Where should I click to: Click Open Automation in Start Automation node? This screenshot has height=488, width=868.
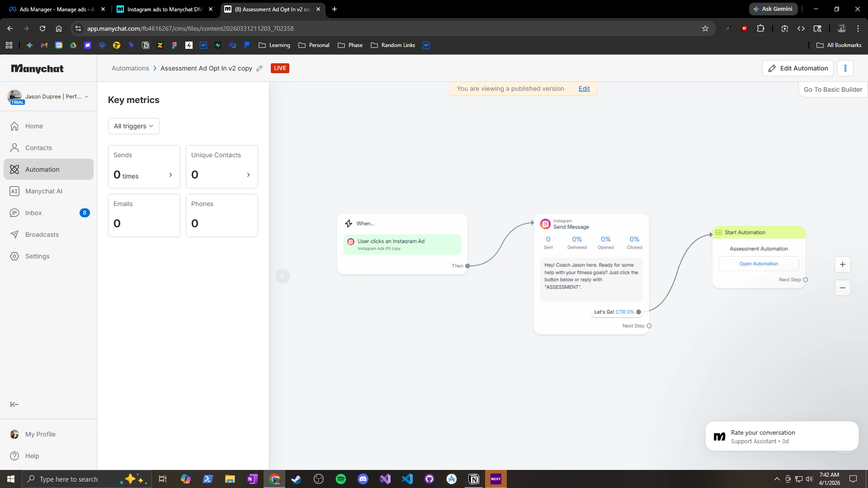pyautogui.click(x=759, y=264)
